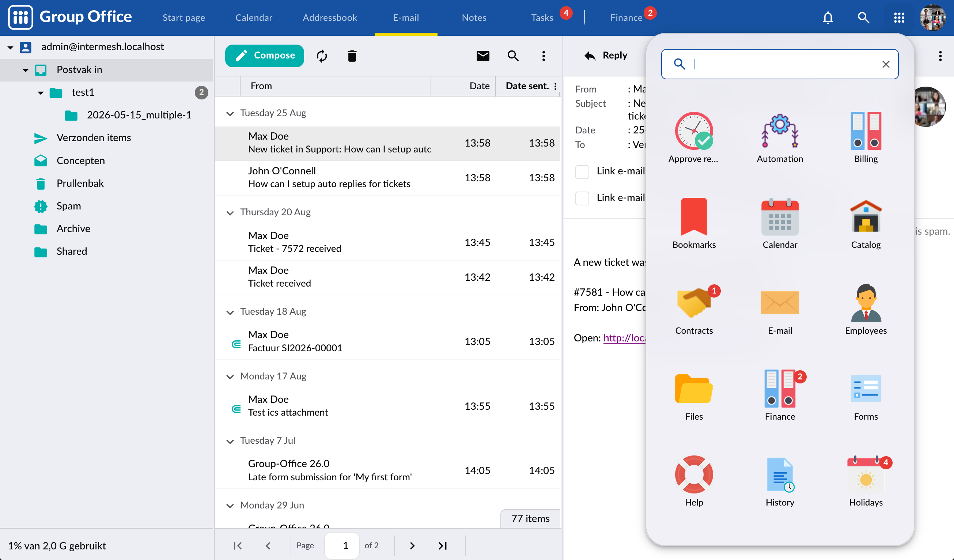
Task: Click the Reply button
Action: tap(606, 56)
